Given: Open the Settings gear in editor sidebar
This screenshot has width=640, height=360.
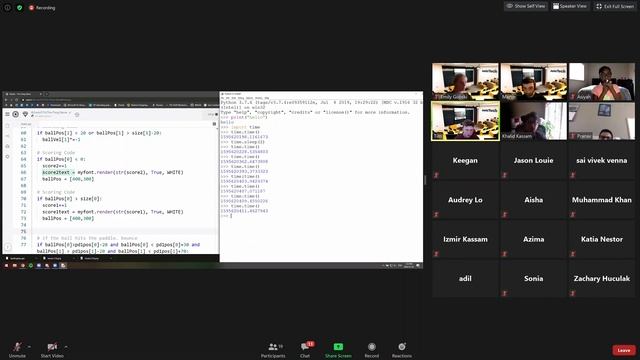Looking at the screenshot, I should [7, 156].
